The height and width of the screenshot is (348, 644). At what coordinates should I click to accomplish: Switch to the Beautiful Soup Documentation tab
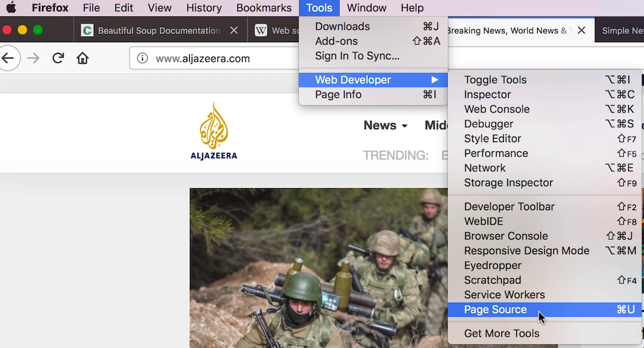(157, 30)
